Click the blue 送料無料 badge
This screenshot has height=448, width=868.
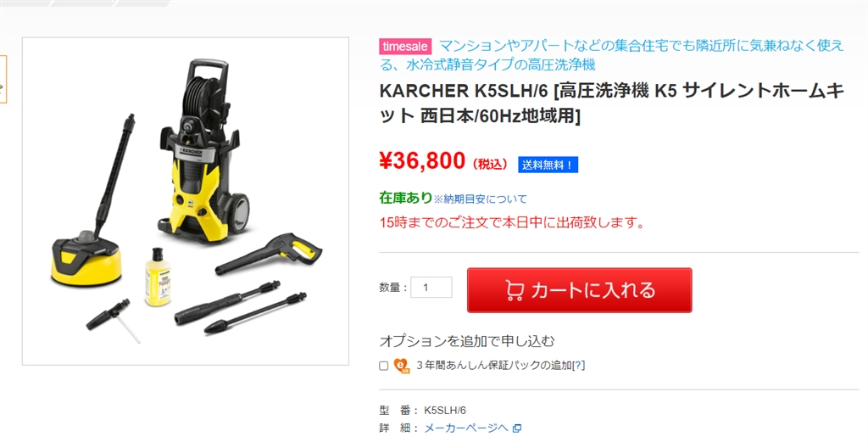tap(548, 165)
